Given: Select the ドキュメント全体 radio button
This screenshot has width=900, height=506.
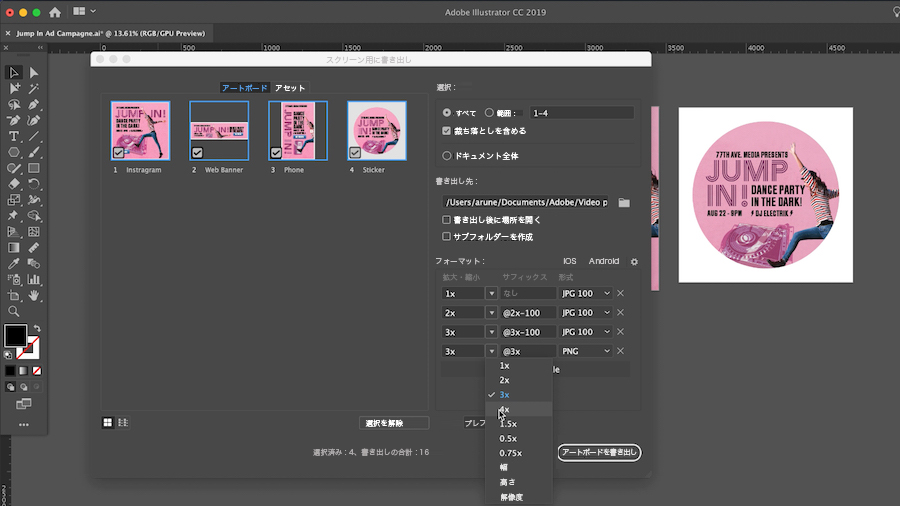Looking at the screenshot, I should coord(447,155).
